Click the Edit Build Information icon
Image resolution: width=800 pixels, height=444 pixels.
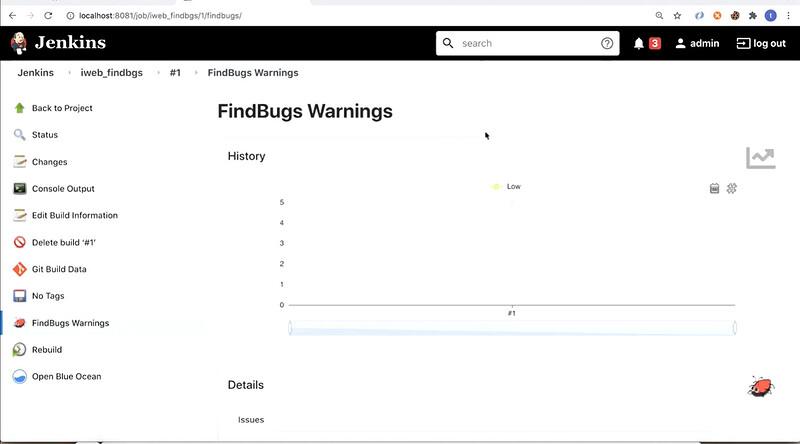(19, 215)
